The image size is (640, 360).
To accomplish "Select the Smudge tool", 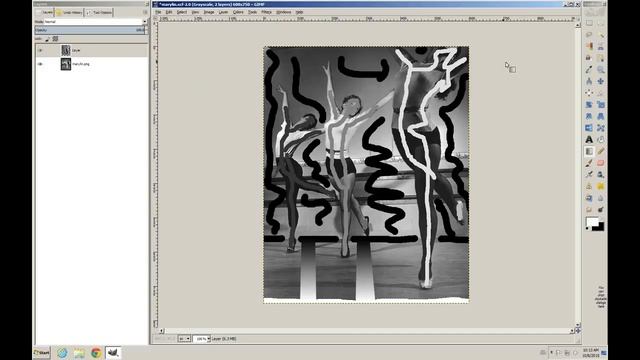I will (589, 209).
